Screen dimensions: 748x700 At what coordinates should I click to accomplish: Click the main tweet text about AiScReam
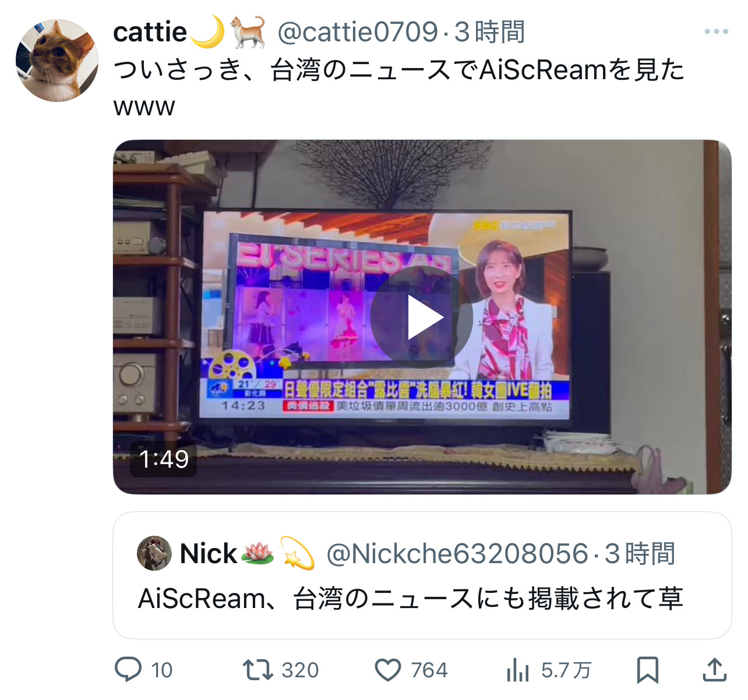tap(399, 87)
